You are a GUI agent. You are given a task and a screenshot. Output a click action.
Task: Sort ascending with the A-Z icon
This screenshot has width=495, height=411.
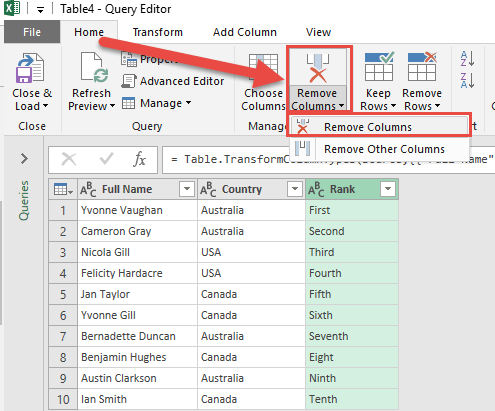(467, 59)
